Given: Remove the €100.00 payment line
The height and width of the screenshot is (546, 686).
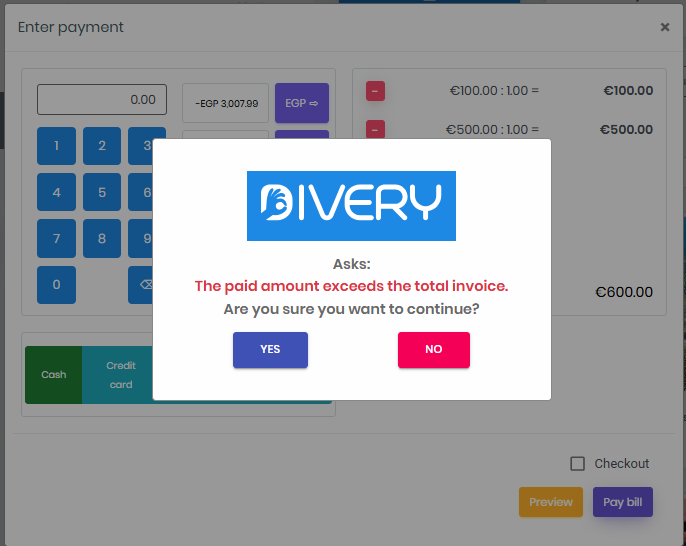Looking at the screenshot, I should (x=375, y=91).
